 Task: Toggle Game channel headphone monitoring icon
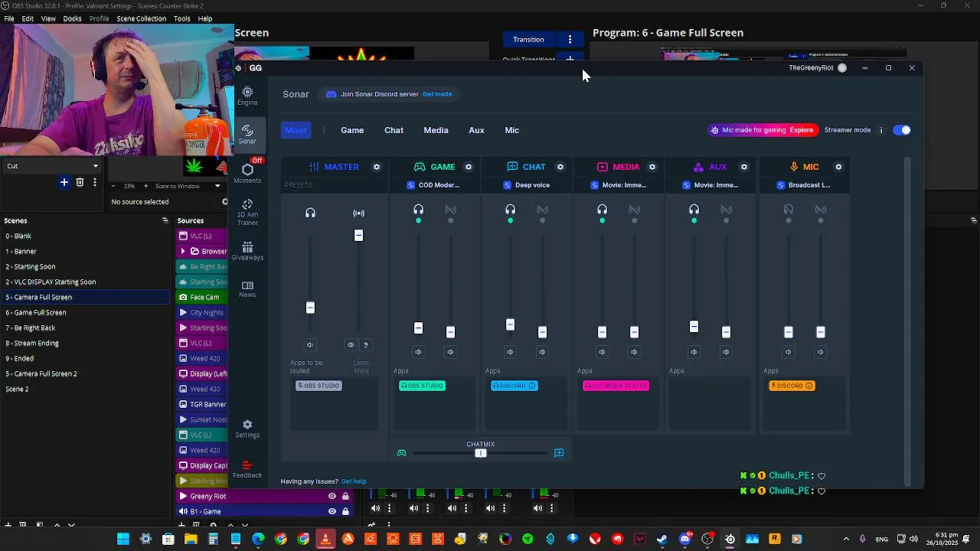(418, 209)
